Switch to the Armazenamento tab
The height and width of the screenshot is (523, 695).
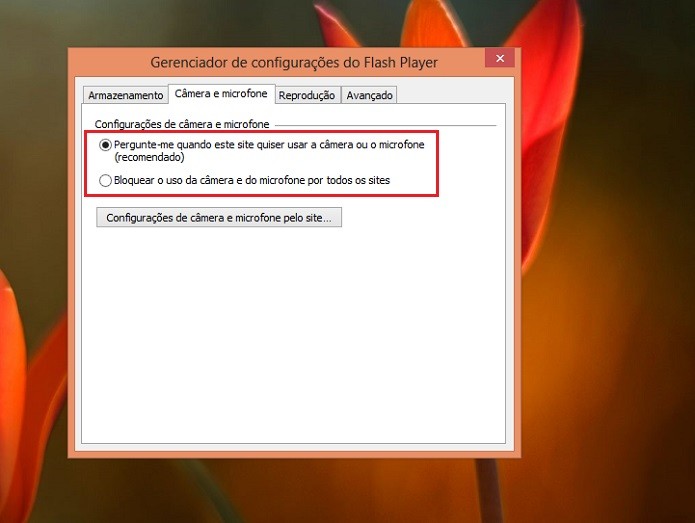pyautogui.click(x=125, y=95)
